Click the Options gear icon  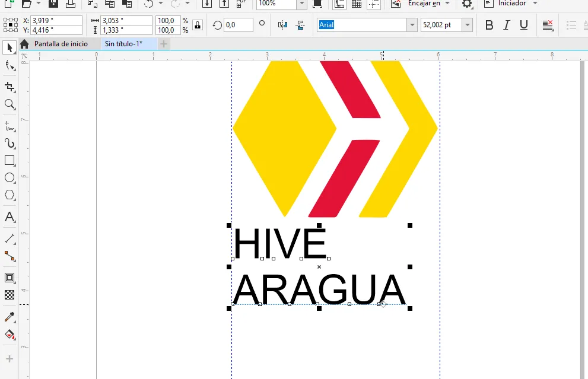pos(467,4)
